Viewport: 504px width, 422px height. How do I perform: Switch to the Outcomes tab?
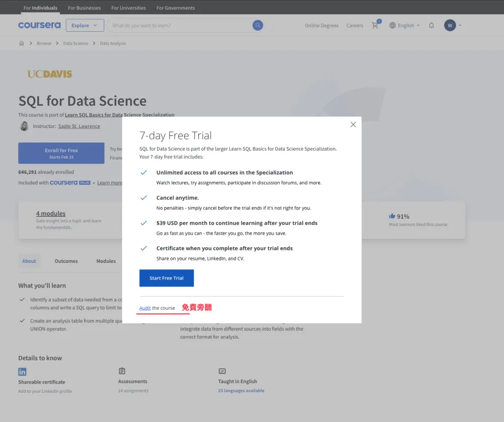coord(66,261)
